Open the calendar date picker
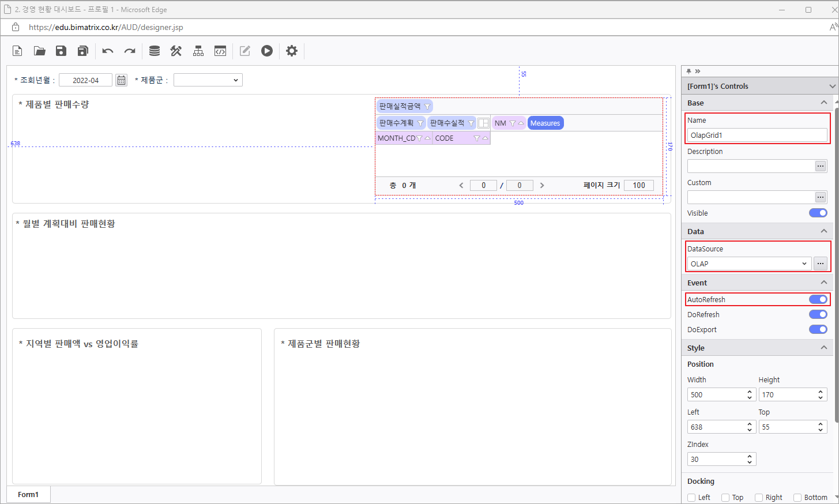Image resolution: width=839 pixels, height=504 pixels. click(121, 80)
